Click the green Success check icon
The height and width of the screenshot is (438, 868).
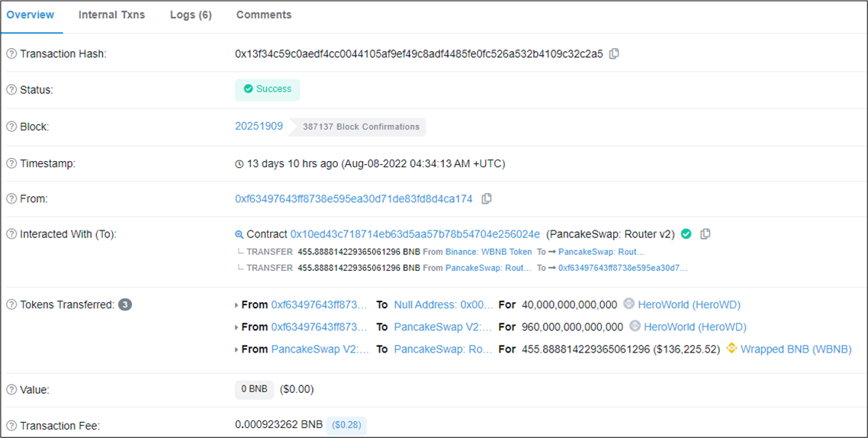click(249, 89)
